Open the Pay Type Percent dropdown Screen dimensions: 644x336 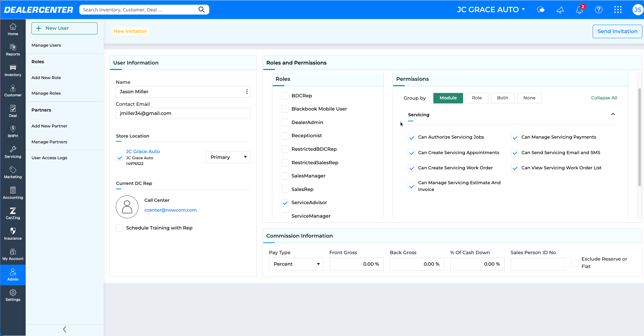(296, 264)
